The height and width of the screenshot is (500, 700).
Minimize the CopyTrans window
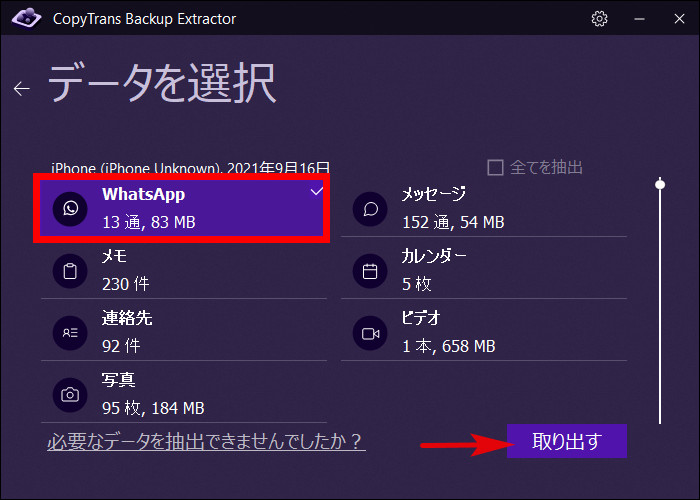(x=639, y=19)
